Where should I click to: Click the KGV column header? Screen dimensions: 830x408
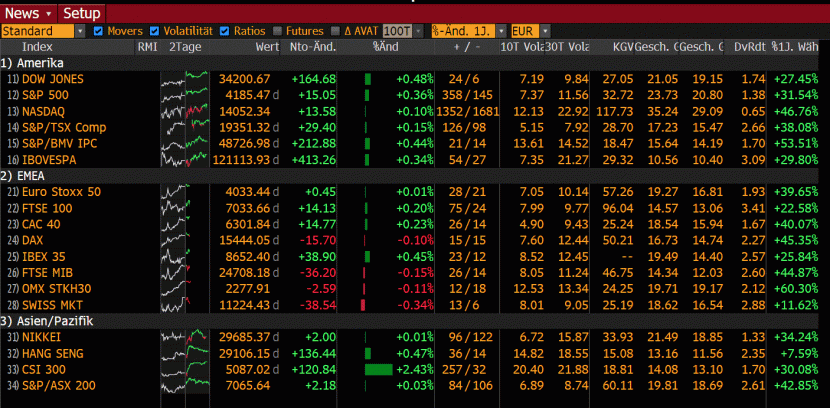pyautogui.click(x=623, y=47)
